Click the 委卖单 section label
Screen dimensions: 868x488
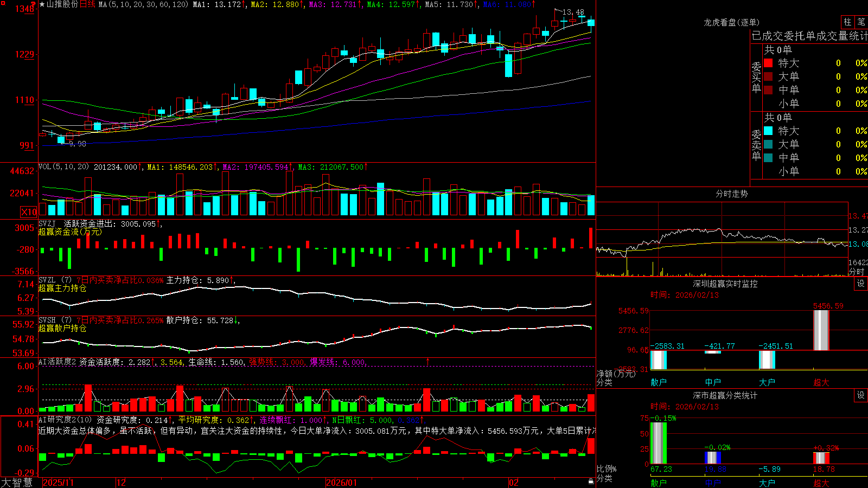[756, 145]
